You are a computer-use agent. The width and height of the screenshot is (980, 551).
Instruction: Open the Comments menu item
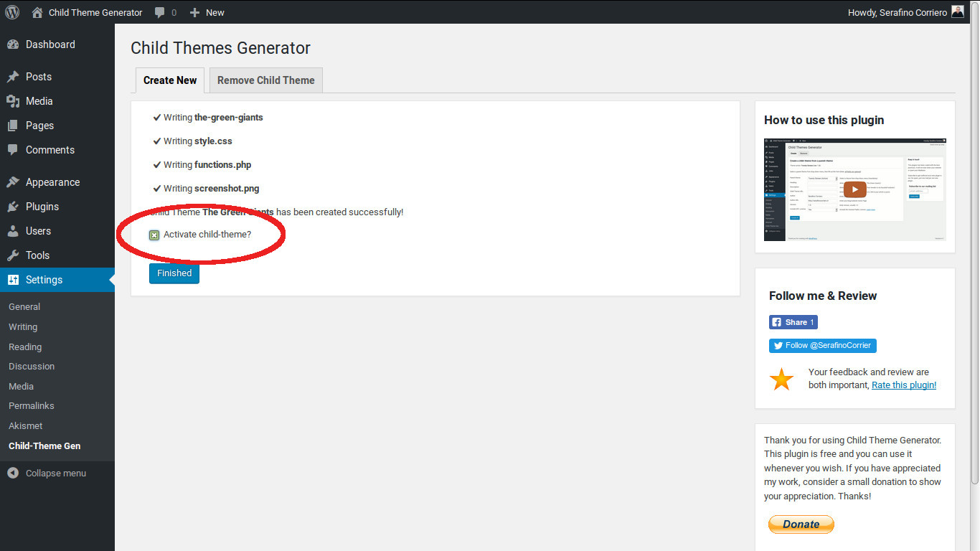tap(57, 150)
